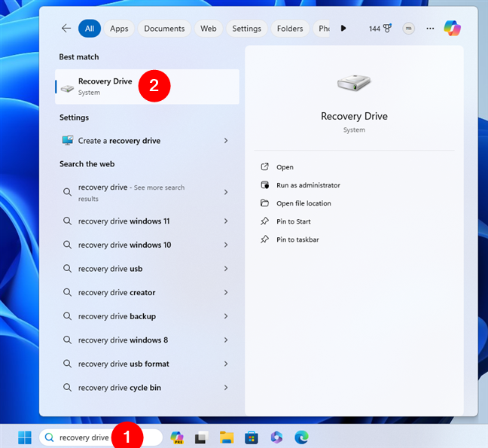The image size is (488, 448).
Task: Click the Pin to Start pin icon
Action: tap(264, 221)
